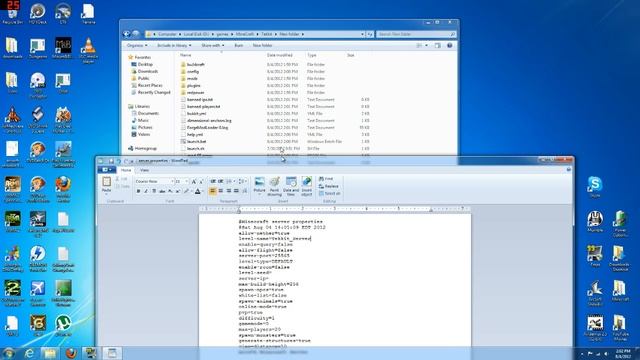The image size is (640, 360).
Task: Select Homegroup in Explorer sidebar
Action: tap(142, 149)
